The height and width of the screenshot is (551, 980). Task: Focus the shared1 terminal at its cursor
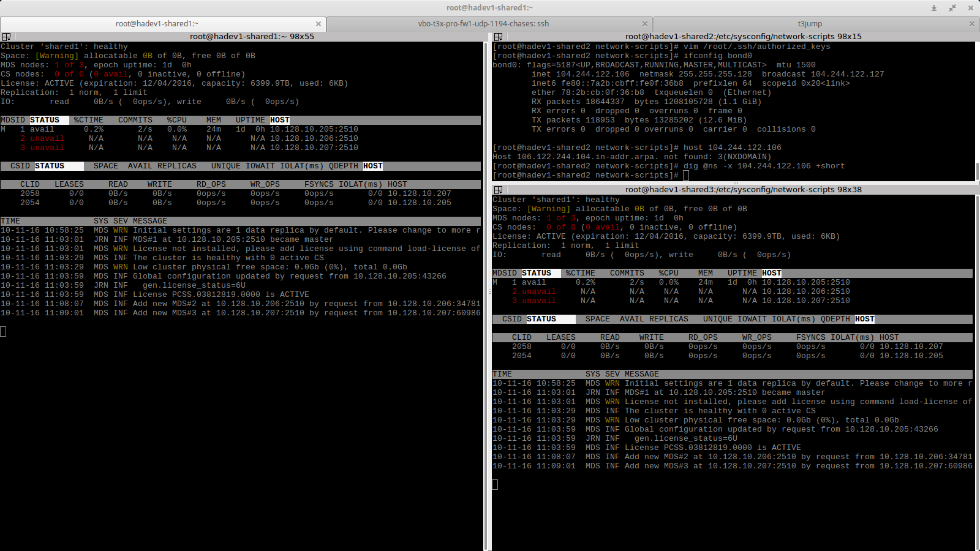(4, 332)
